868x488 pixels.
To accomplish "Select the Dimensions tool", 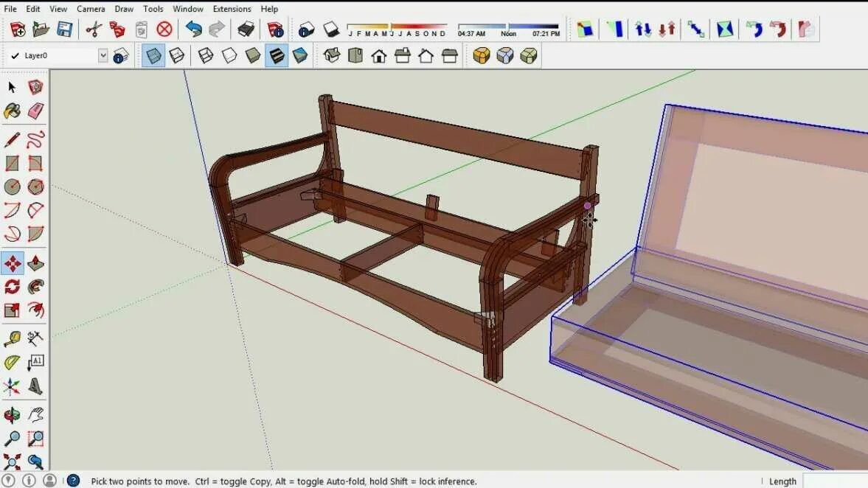I will click(35, 338).
